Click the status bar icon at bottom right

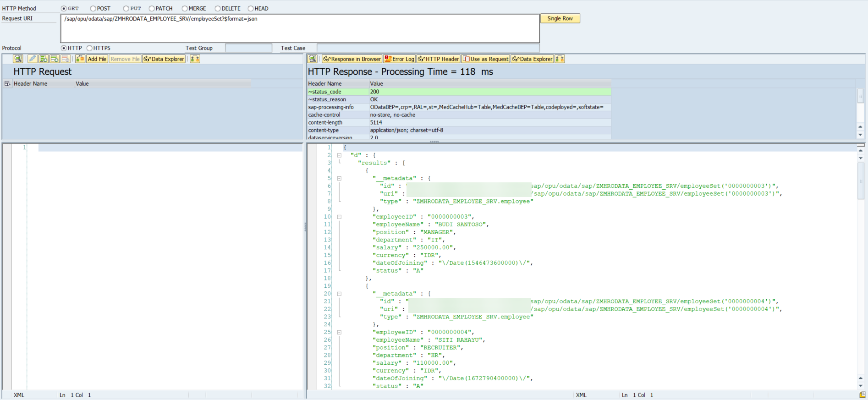click(x=863, y=395)
